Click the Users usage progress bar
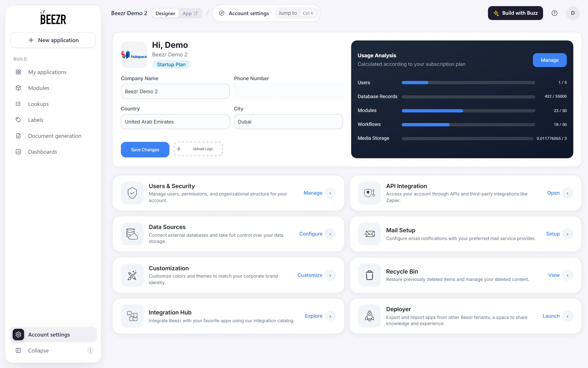 pos(468,83)
